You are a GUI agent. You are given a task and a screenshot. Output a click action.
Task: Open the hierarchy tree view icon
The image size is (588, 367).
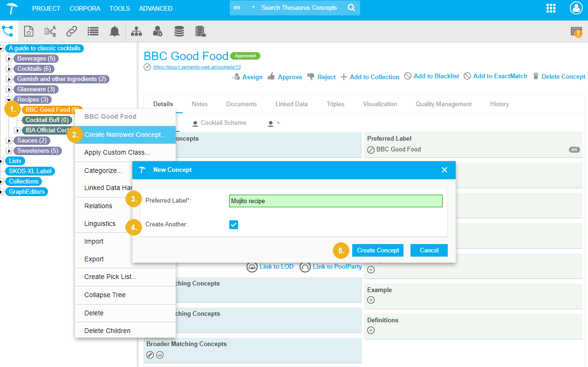click(136, 31)
